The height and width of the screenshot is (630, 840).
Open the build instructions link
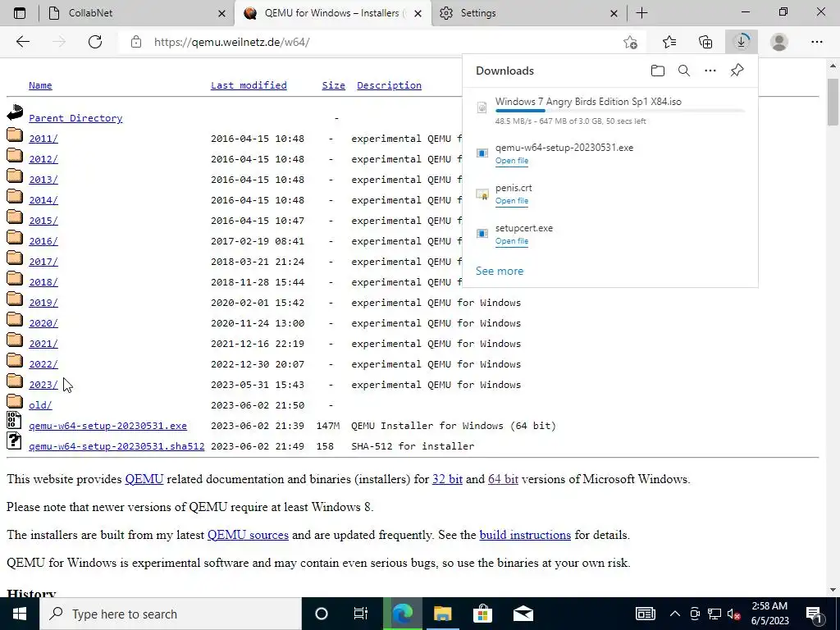[525, 535]
